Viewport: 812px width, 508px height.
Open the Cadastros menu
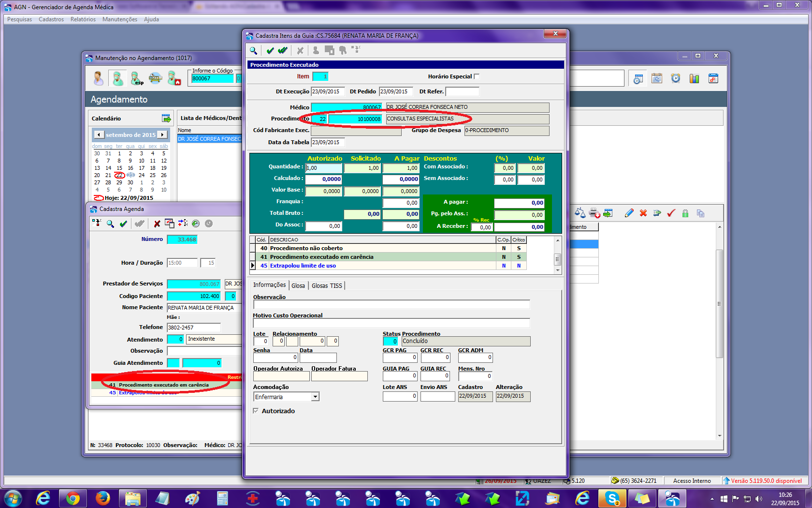(x=51, y=19)
